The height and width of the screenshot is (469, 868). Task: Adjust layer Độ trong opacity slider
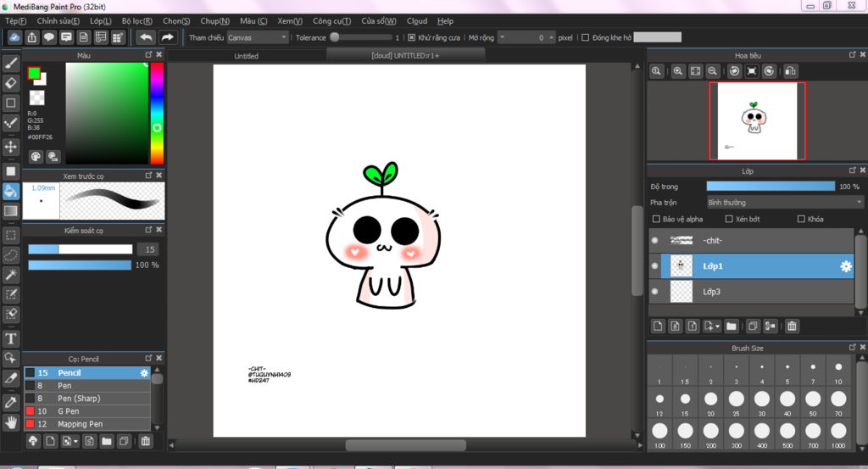tap(771, 187)
